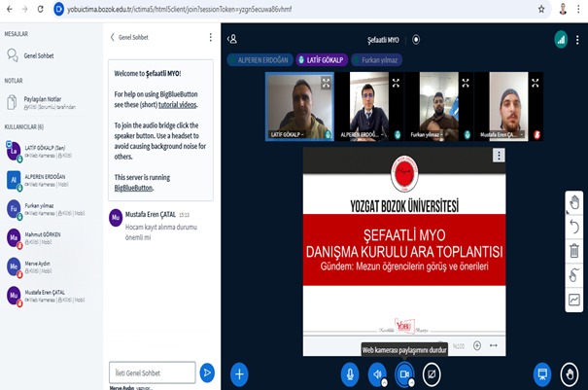The width and height of the screenshot is (588, 390).
Task: Go back in browser history
Action: click(x=10, y=9)
